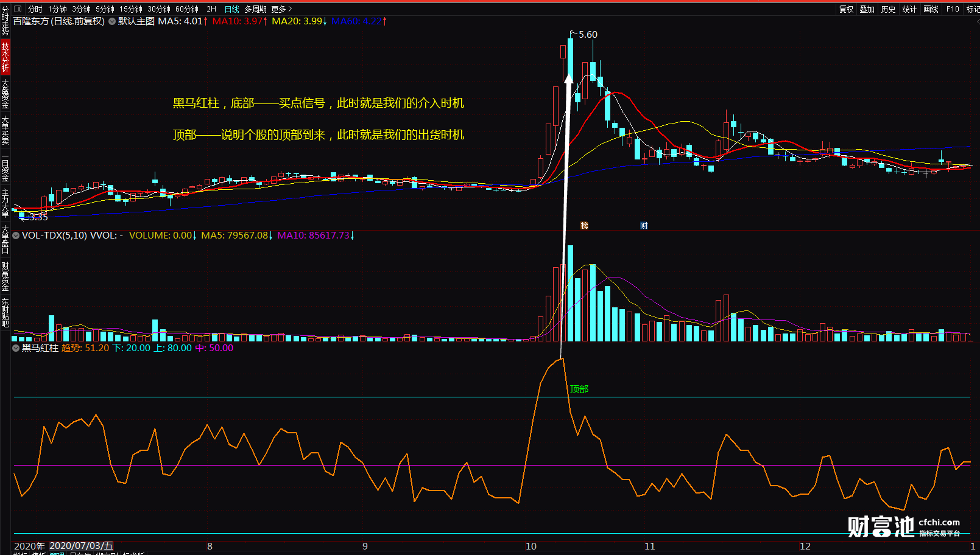This screenshot has height=555, width=980.
Task: Select the 60分钟 period
Action: click(186, 9)
